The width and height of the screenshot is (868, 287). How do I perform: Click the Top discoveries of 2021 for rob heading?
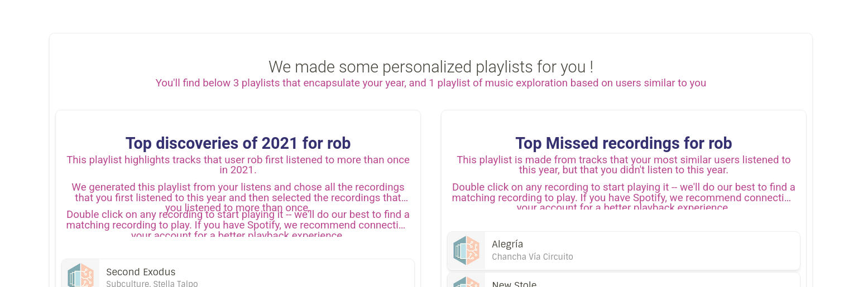coord(238,143)
